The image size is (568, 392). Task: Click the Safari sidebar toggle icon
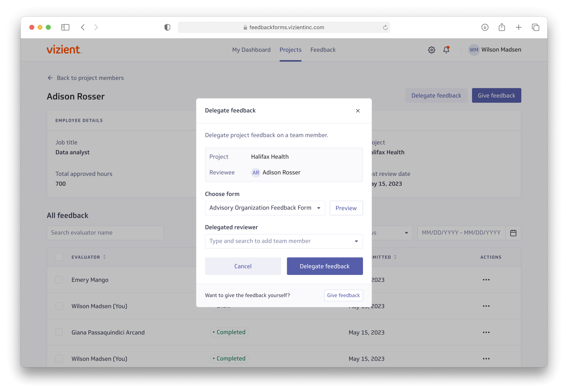coord(65,27)
